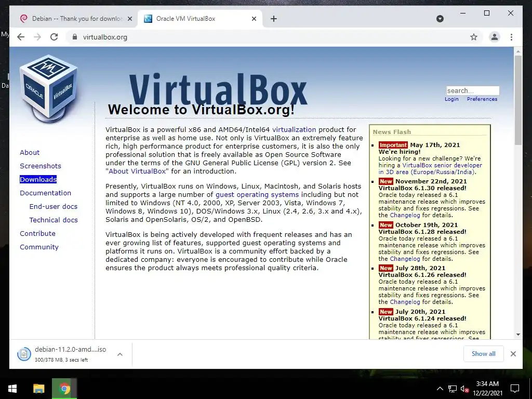This screenshot has width=532, height=399.
Task: Click the address bar URL virtualbox.org
Action: (x=105, y=37)
